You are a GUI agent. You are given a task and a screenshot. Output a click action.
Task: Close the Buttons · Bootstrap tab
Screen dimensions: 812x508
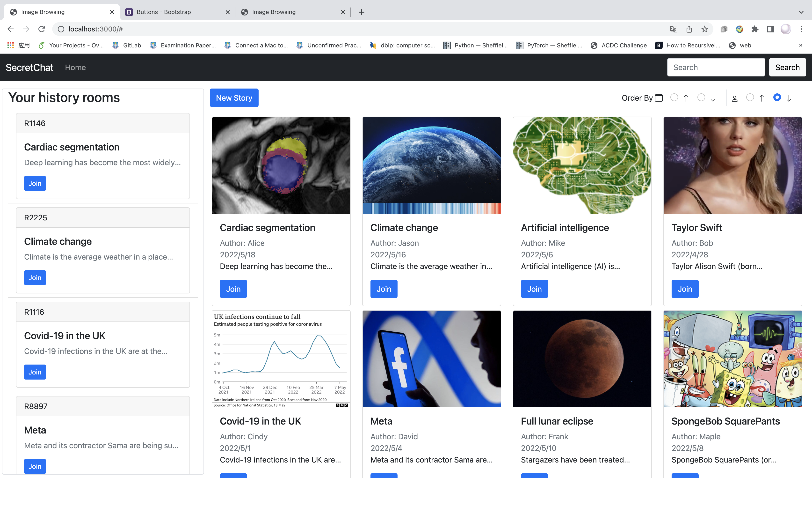pos(227,12)
